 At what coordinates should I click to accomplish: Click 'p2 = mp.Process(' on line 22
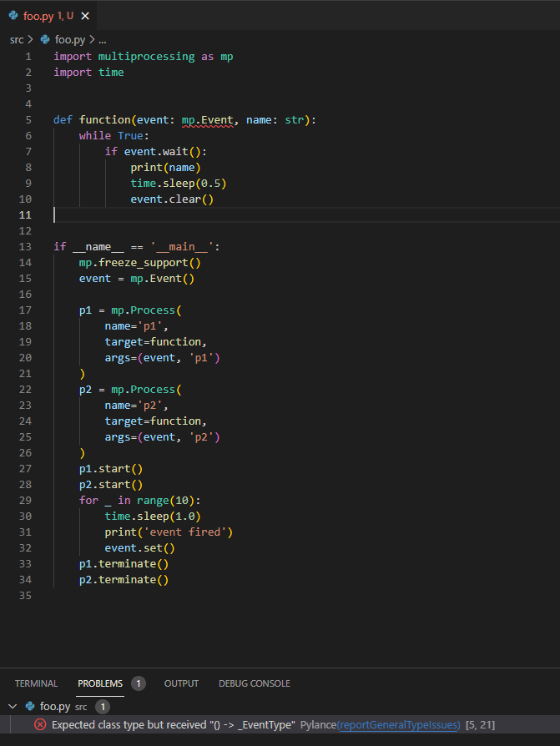[130, 390]
